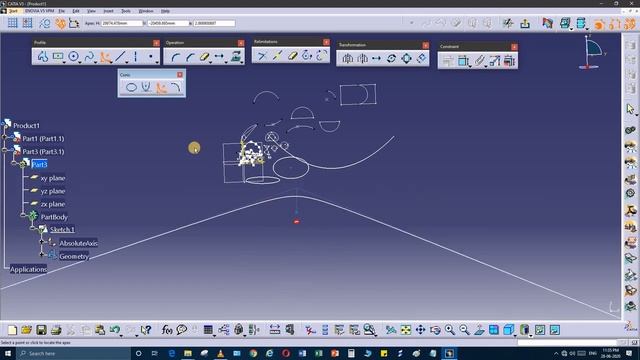The width and height of the screenshot is (640, 360).
Task: Select the Line tool
Action: (x=120, y=57)
